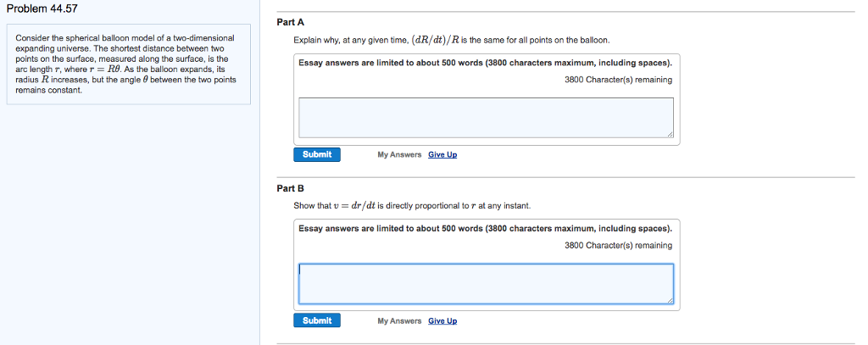Click the v = dr/dt formula in Part B

354,206
